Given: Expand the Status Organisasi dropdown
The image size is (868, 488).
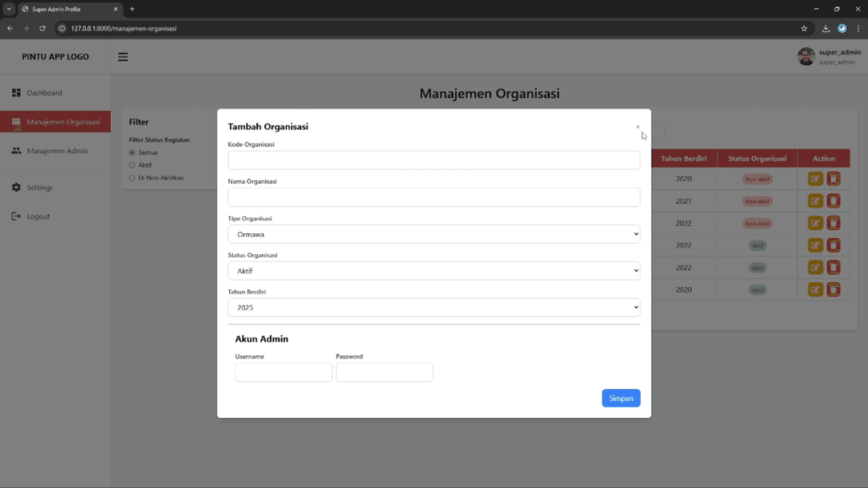Looking at the screenshot, I should tap(434, 271).
